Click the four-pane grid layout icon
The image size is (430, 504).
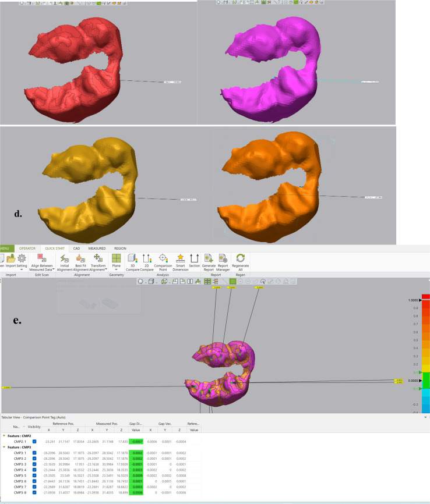(x=207, y=282)
